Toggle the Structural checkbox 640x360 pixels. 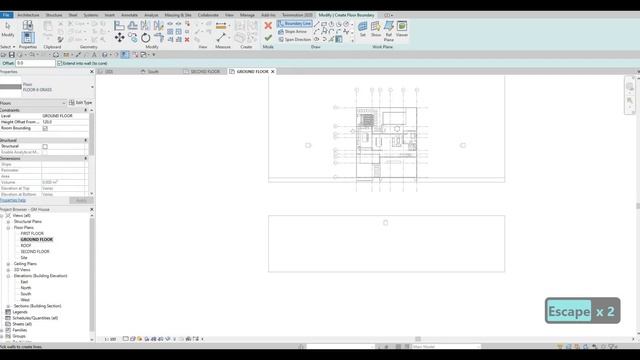click(45, 146)
